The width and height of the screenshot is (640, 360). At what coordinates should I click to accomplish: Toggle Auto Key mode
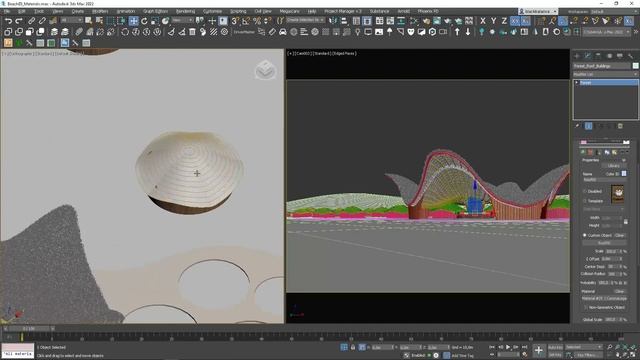click(555, 347)
